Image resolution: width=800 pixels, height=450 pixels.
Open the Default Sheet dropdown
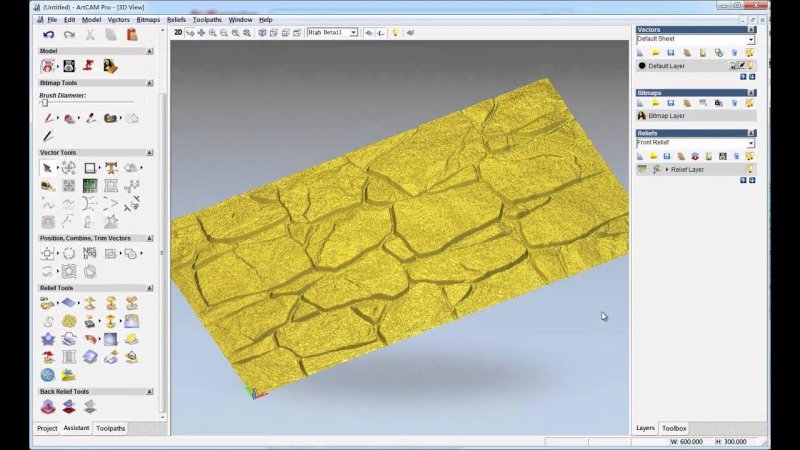pyautogui.click(x=750, y=39)
